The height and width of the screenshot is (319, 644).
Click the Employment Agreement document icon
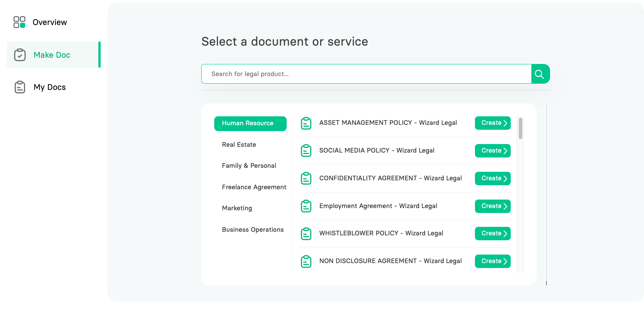point(306,206)
